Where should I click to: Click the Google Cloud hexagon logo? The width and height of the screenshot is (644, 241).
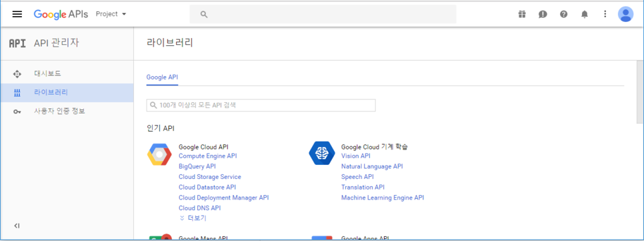point(159,154)
